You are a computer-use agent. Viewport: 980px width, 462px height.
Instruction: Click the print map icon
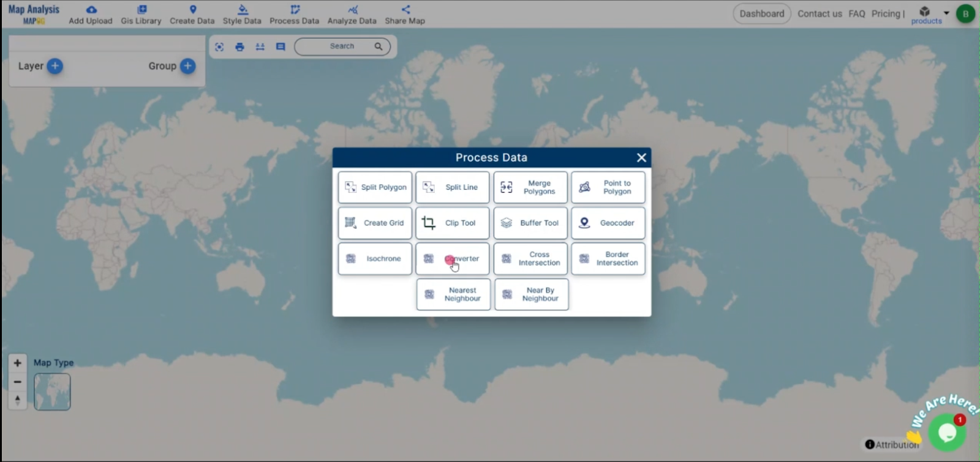239,47
